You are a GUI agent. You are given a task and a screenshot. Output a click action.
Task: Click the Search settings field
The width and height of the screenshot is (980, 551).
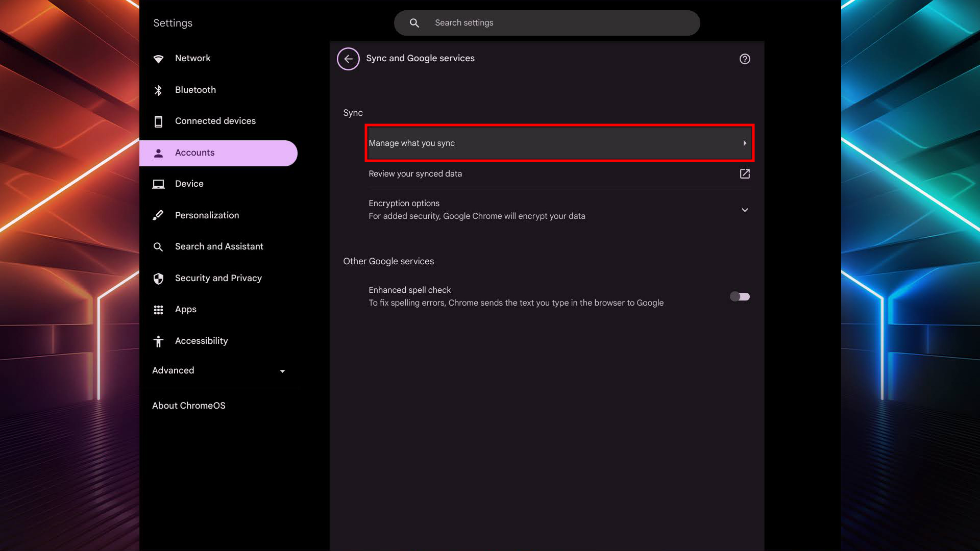coord(546,23)
